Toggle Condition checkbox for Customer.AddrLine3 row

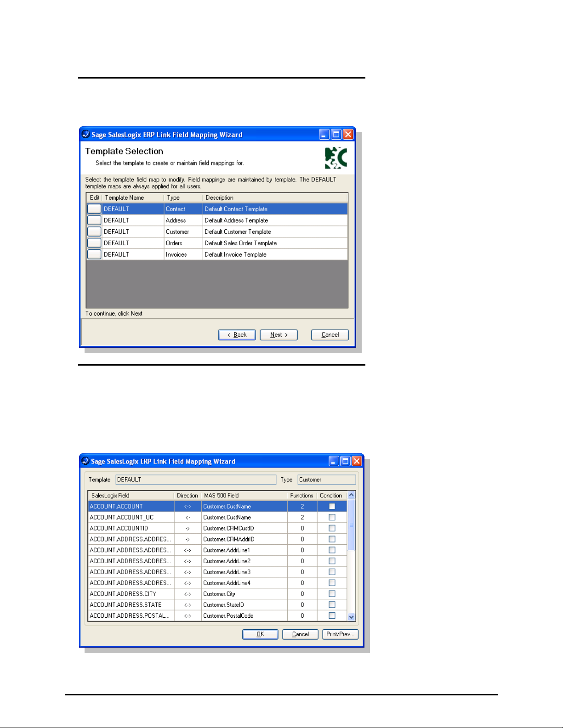(x=332, y=572)
